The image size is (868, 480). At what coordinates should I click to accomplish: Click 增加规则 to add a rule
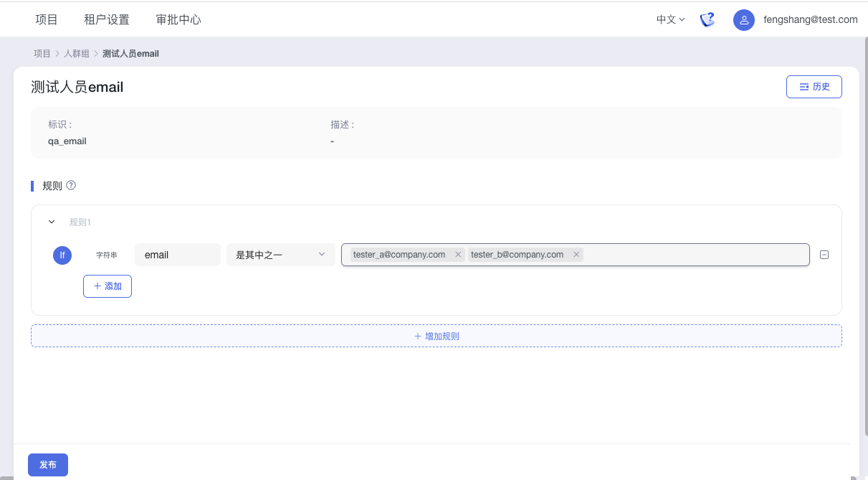point(436,336)
